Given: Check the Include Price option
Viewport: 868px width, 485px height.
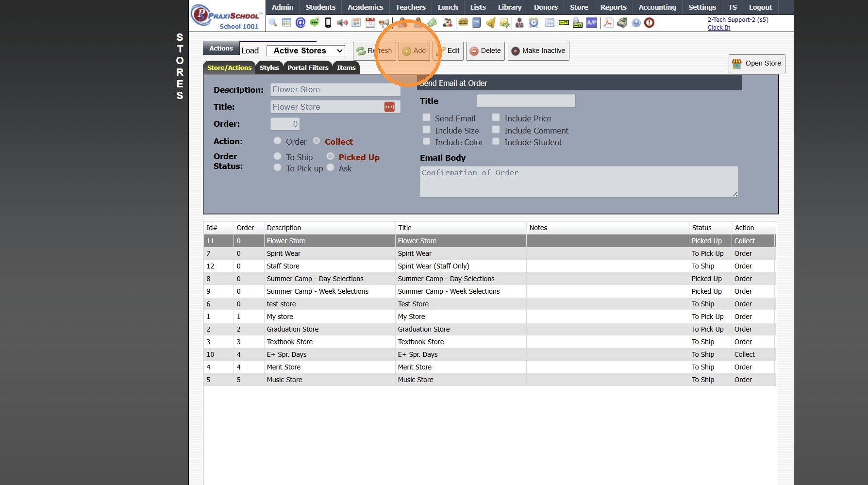Looking at the screenshot, I should pos(496,117).
